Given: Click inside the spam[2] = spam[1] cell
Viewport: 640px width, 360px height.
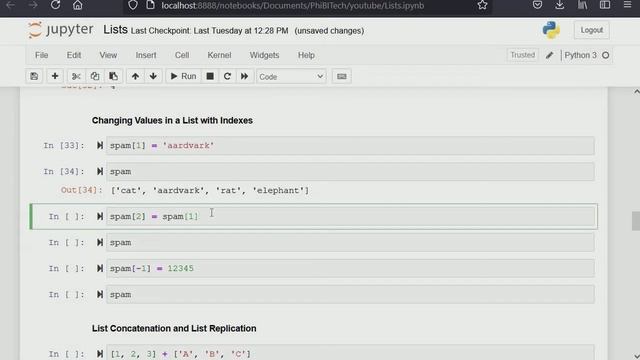Looking at the screenshot, I should [x=350, y=217].
